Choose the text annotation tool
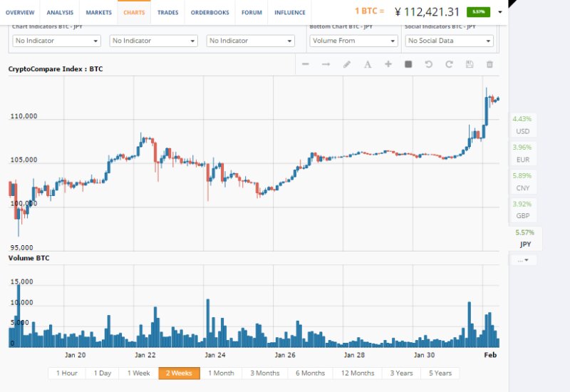Viewport: 570px width, 392px height. pos(368,64)
